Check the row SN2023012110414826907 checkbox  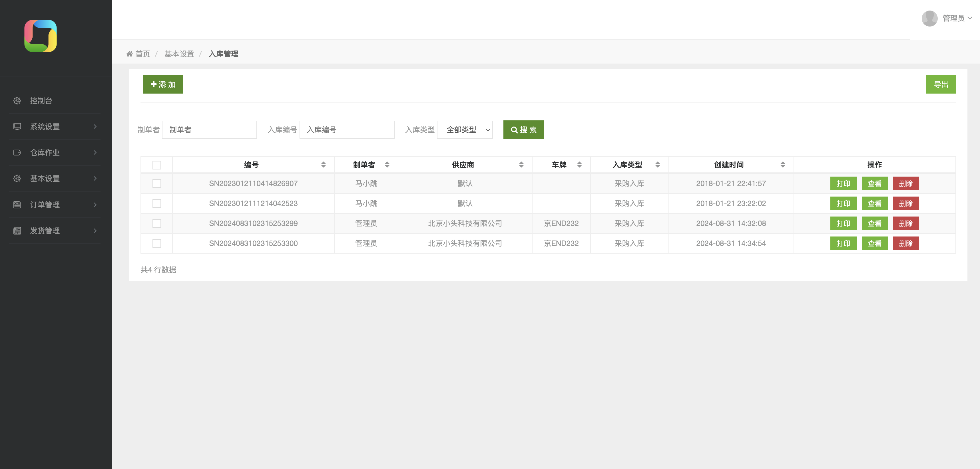[157, 183]
